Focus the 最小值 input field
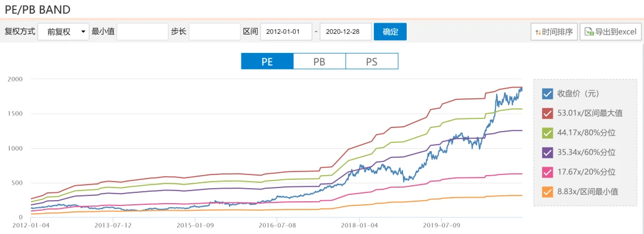The width and height of the screenshot is (644, 234). pos(143,32)
